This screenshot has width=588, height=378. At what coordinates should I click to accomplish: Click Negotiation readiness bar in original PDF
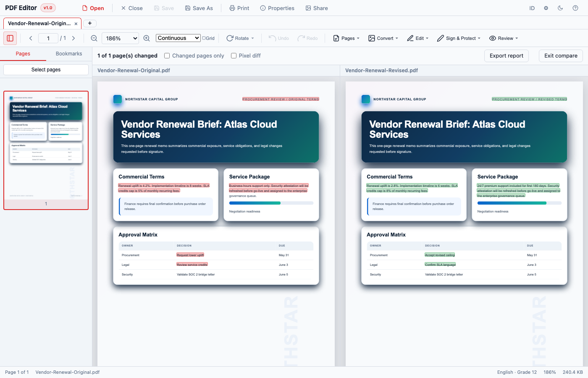point(271,203)
